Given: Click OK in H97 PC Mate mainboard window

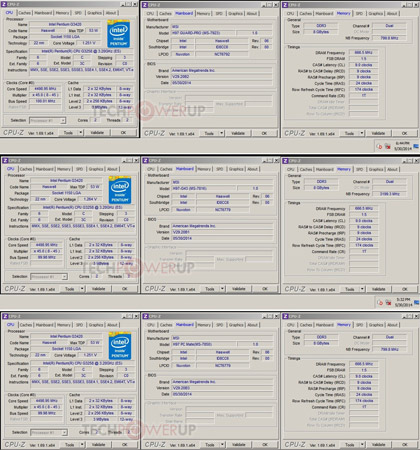Looking at the screenshot, I should click(x=265, y=445).
